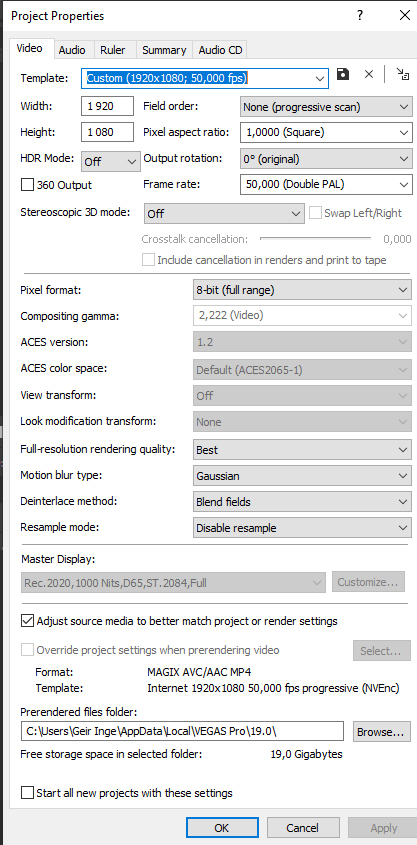The width and height of the screenshot is (417, 845).
Task: Uncheck Adjust source media to better match
Action: (x=27, y=621)
